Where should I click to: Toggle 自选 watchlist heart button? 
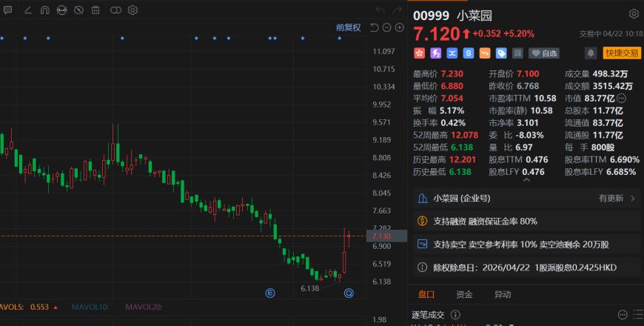click(x=544, y=53)
